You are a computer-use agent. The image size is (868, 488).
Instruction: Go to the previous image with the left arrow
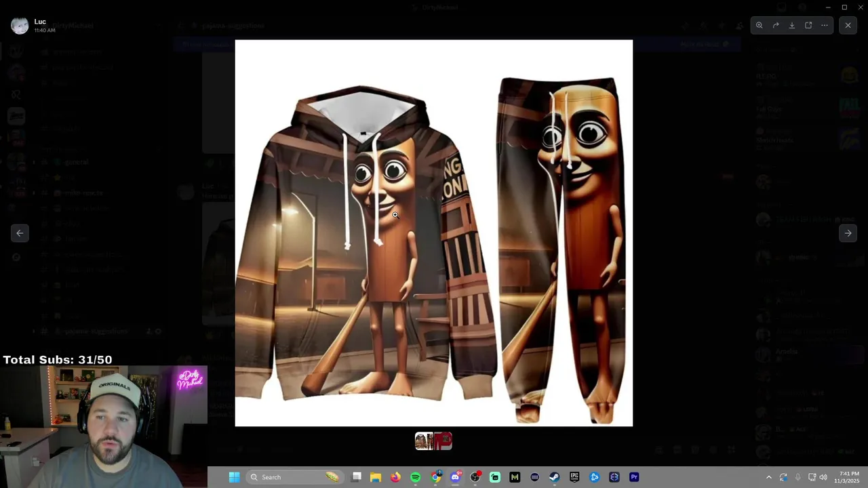pyautogui.click(x=20, y=233)
